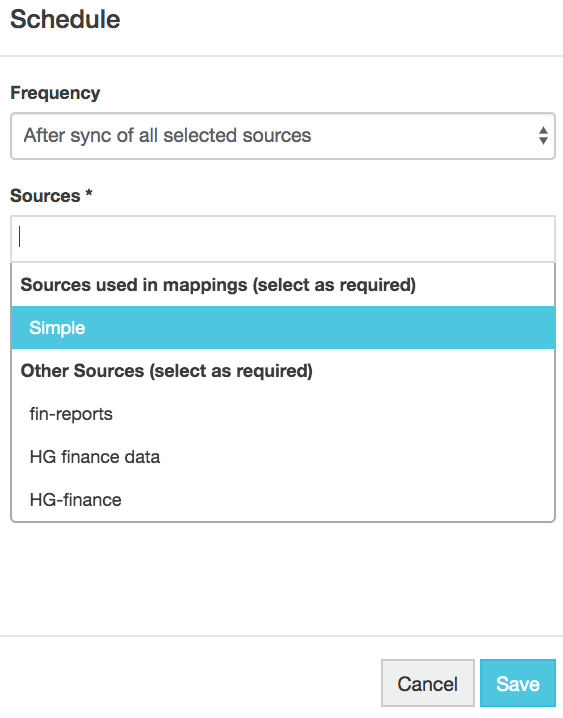Click the required asterisk beside Sources
The image size is (563, 718).
point(89,194)
